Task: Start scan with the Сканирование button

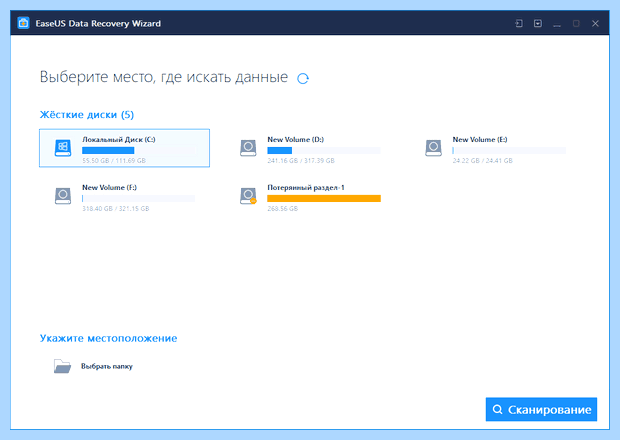Action: coord(541,409)
